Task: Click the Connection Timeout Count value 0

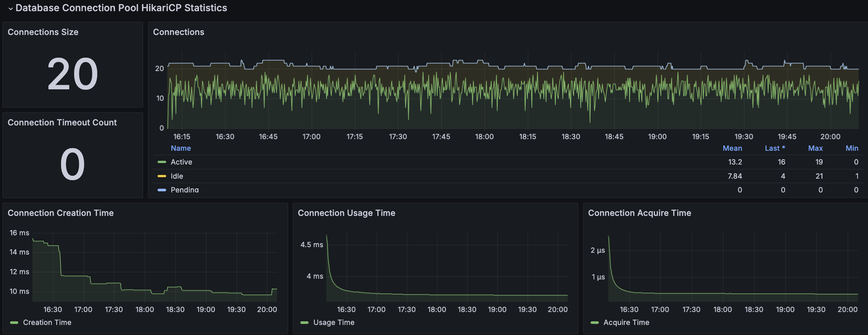Action: [x=73, y=164]
